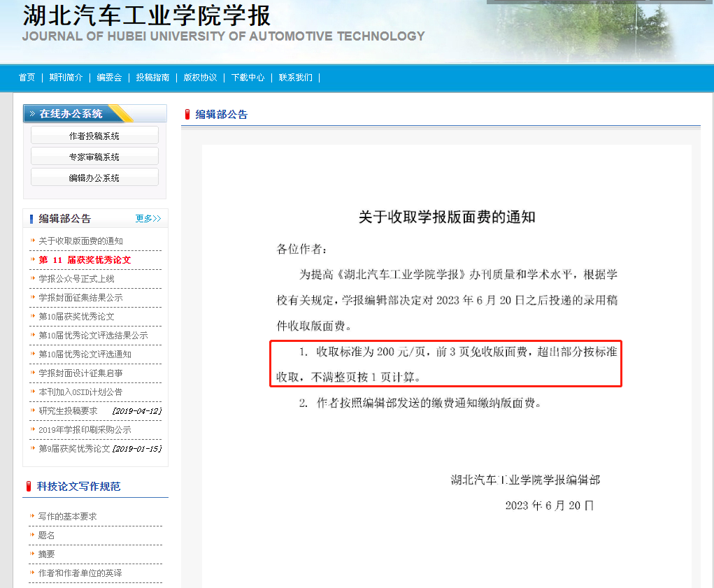Open 写作的基本要求 guideline
This screenshot has height=588, width=714.
(67, 517)
